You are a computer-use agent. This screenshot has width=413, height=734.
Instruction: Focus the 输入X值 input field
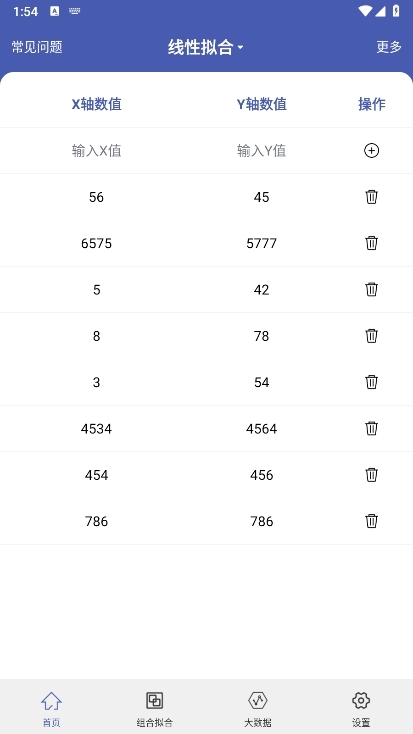96,151
